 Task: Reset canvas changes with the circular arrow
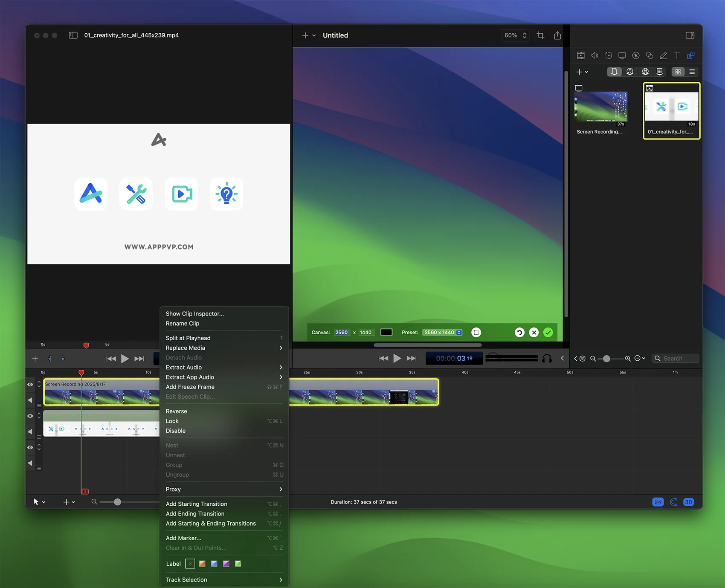pos(519,333)
